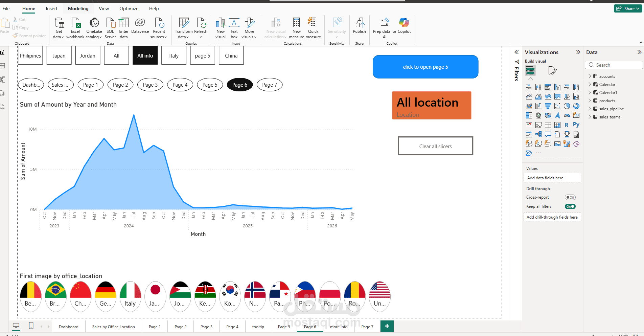Select the Matrix visual icon
Viewport: 644px width, 336px height.
pyautogui.click(x=557, y=125)
